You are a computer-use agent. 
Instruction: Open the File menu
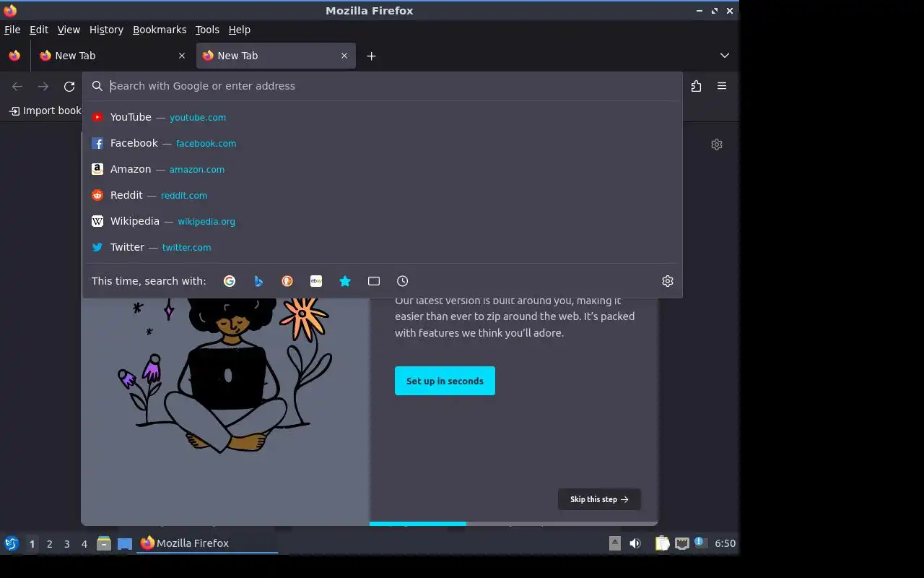(x=12, y=30)
